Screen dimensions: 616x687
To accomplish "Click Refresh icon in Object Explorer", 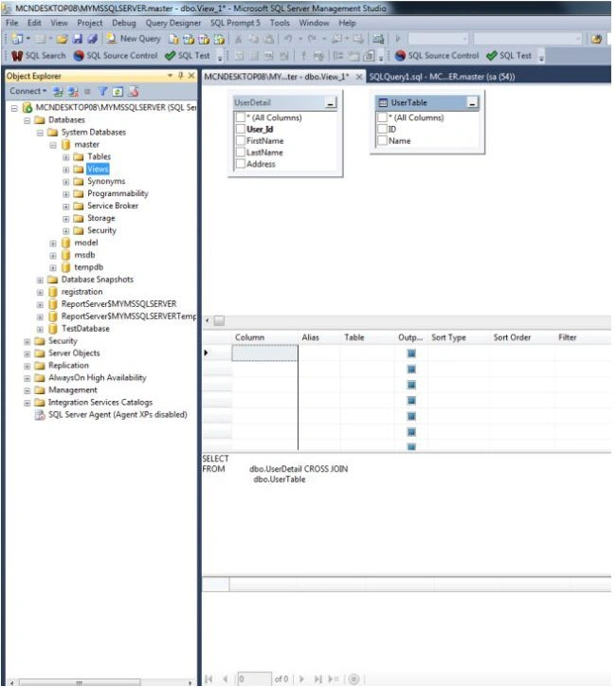I will [x=118, y=92].
